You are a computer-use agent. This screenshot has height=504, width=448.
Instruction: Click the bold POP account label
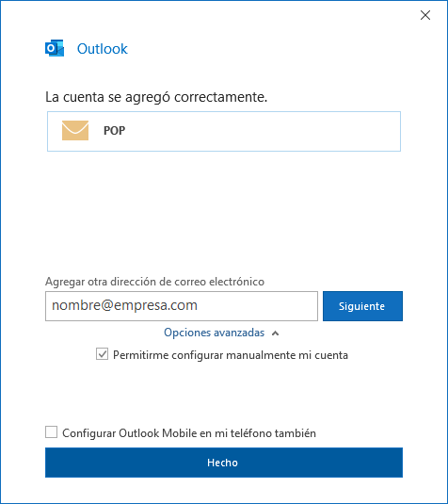pos(114,131)
